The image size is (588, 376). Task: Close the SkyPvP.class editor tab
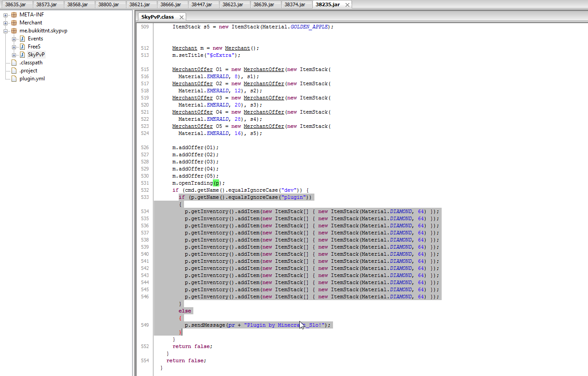pyautogui.click(x=181, y=17)
